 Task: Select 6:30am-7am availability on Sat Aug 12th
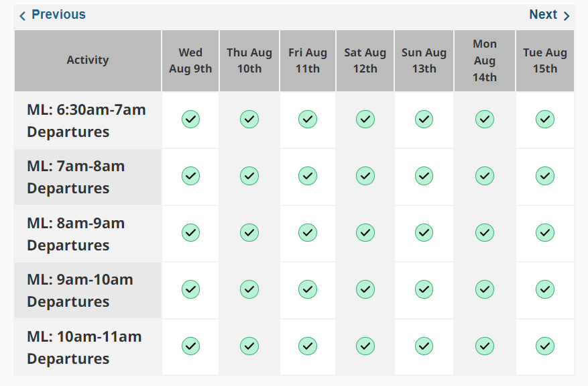365,119
